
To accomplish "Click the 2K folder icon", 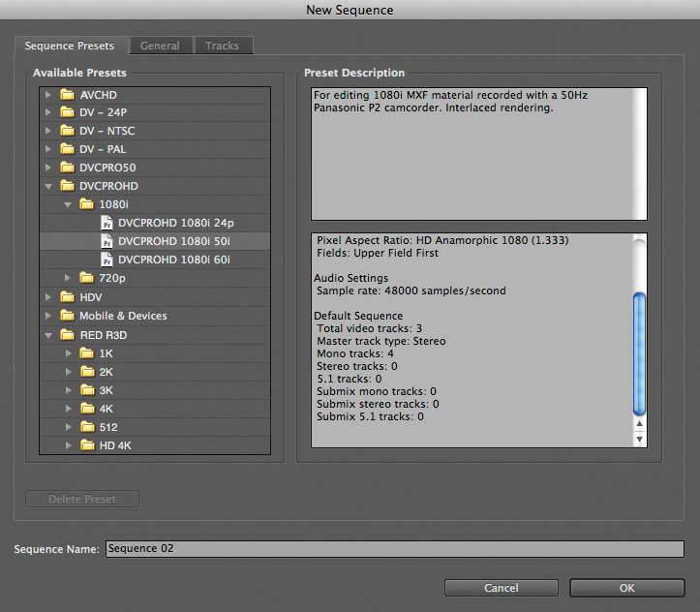I will coord(87,372).
